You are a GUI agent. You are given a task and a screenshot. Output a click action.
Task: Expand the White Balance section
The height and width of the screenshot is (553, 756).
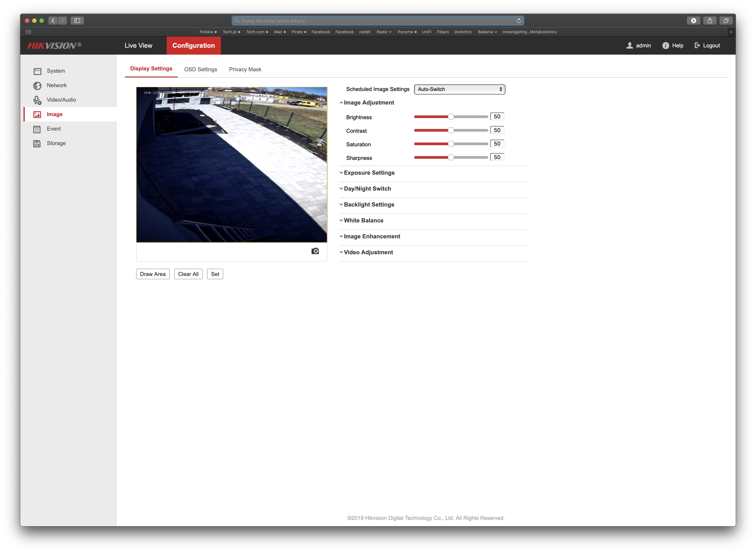363,221
